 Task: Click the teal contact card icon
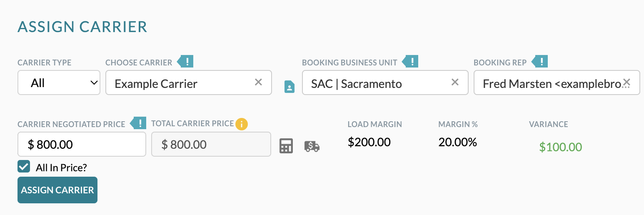click(x=290, y=87)
